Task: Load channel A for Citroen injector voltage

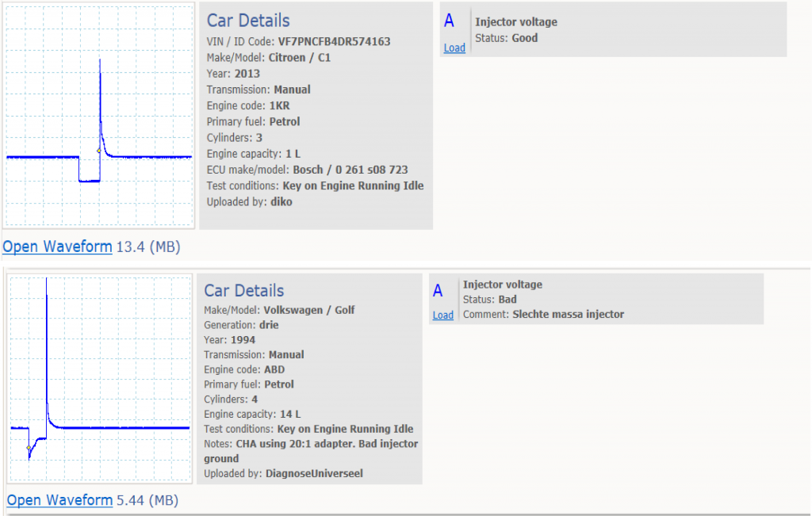Action: click(454, 48)
